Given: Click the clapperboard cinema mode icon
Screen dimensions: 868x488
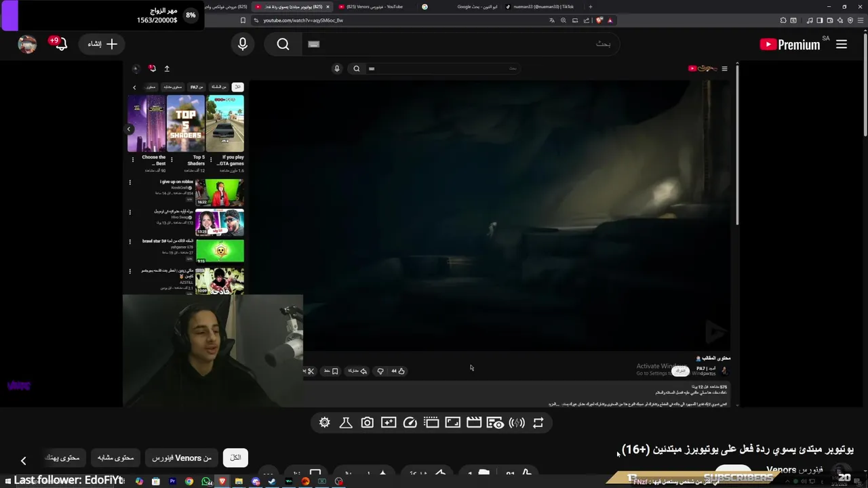Looking at the screenshot, I should click(474, 423).
